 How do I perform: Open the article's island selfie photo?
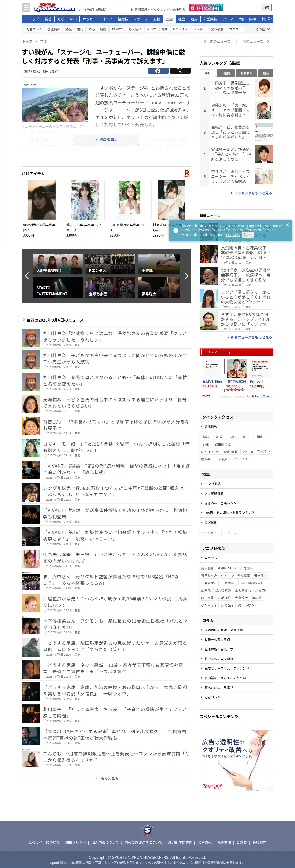(55, 105)
